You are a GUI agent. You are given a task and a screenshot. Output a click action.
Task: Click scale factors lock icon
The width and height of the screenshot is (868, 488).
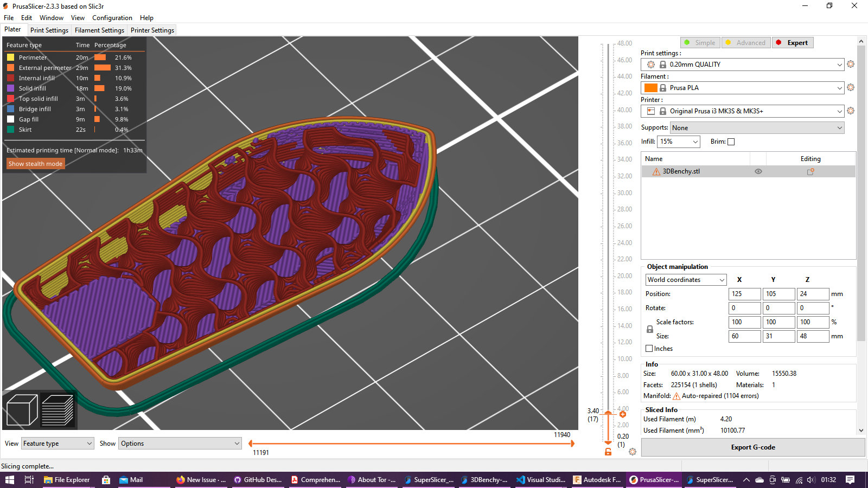pos(650,329)
